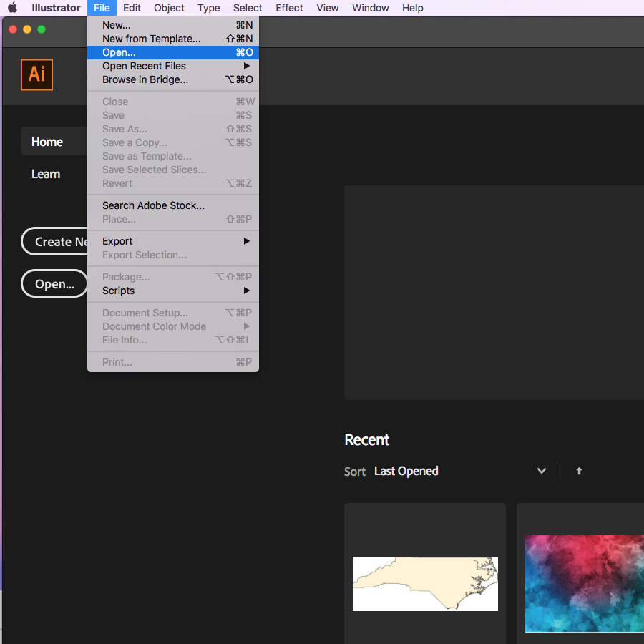Expand the Scripts submenu
Viewport: 644px width, 644px height.
pyautogui.click(x=173, y=291)
